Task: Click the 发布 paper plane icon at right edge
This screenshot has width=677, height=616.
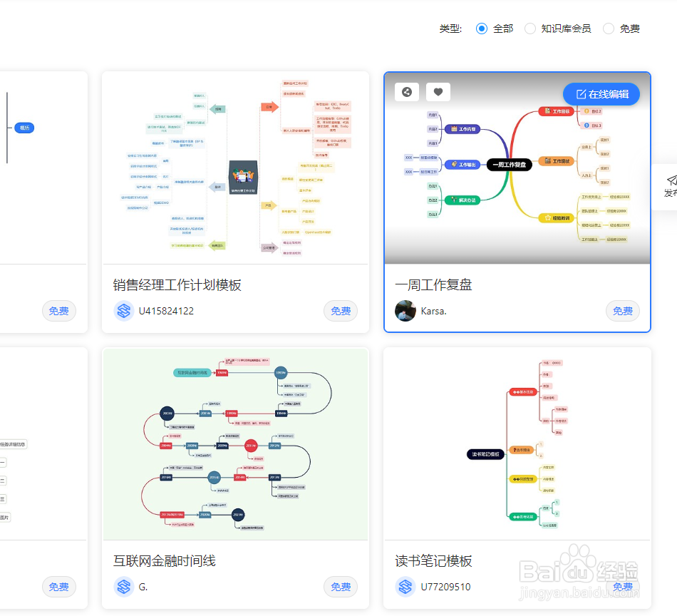Action: point(672,180)
